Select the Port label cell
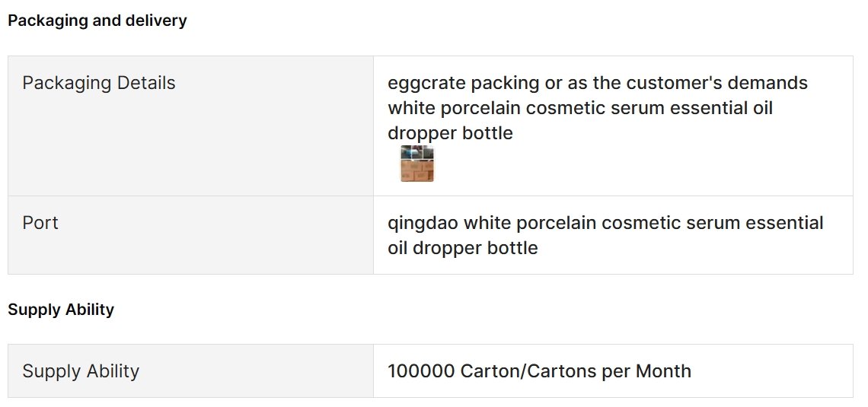 [190, 235]
